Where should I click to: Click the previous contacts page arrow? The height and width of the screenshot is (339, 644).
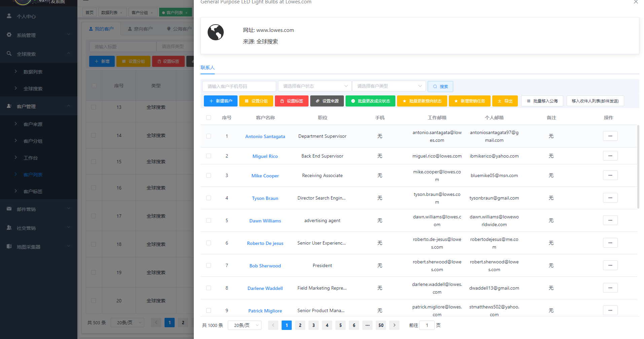tap(273, 325)
